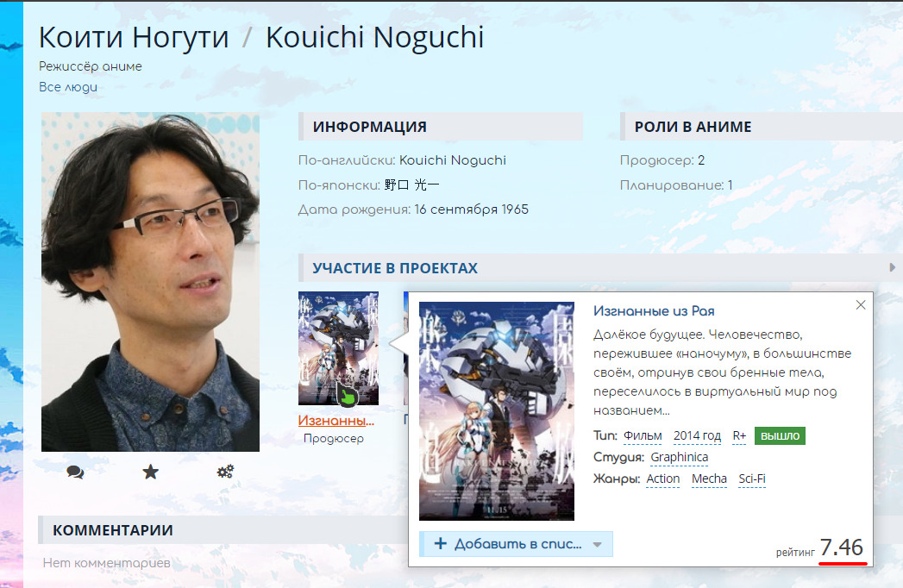Click the 'Добавить в список' button
The width and height of the screenshot is (903, 588).
(507, 544)
